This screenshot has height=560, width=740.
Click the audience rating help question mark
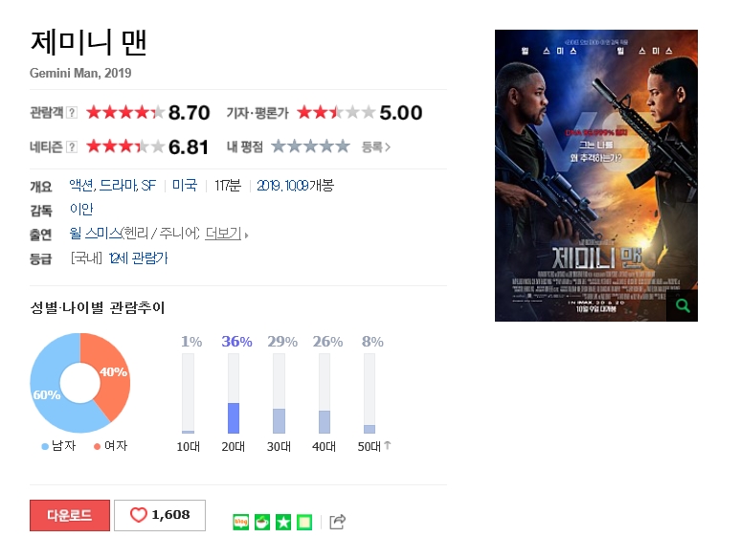71,112
